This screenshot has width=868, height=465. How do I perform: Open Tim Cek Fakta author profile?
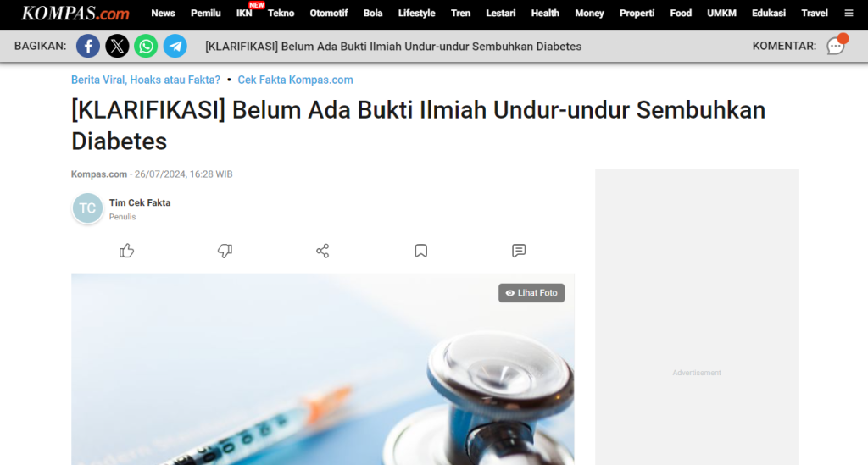pyautogui.click(x=140, y=203)
